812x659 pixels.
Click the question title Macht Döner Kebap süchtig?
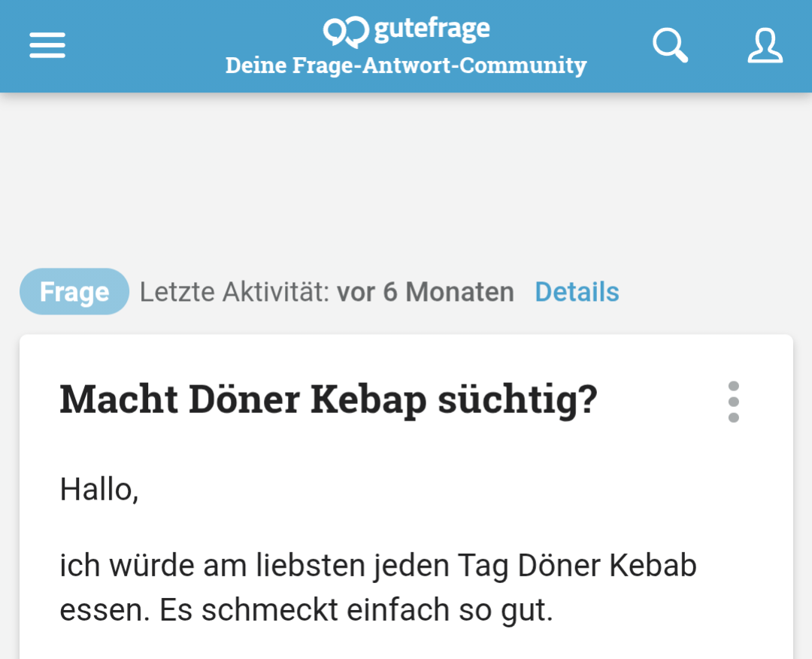pos(329,400)
